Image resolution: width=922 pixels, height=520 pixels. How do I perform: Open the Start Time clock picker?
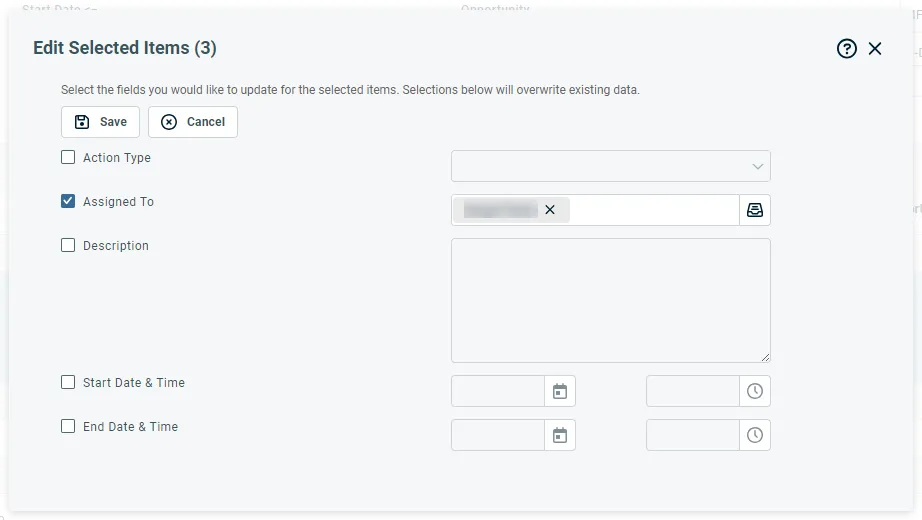pyautogui.click(x=755, y=391)
